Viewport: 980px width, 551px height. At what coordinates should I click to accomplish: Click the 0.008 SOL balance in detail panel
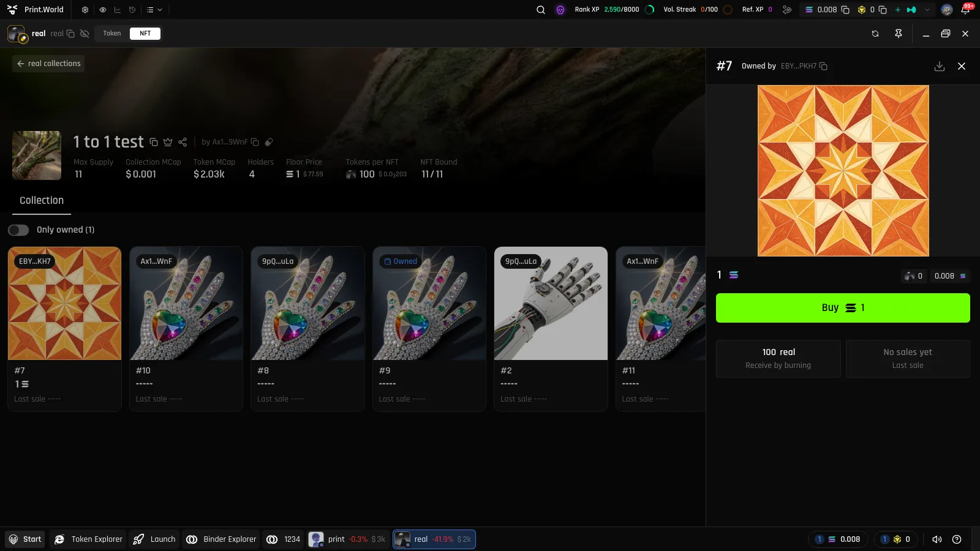tap(950, 276)
